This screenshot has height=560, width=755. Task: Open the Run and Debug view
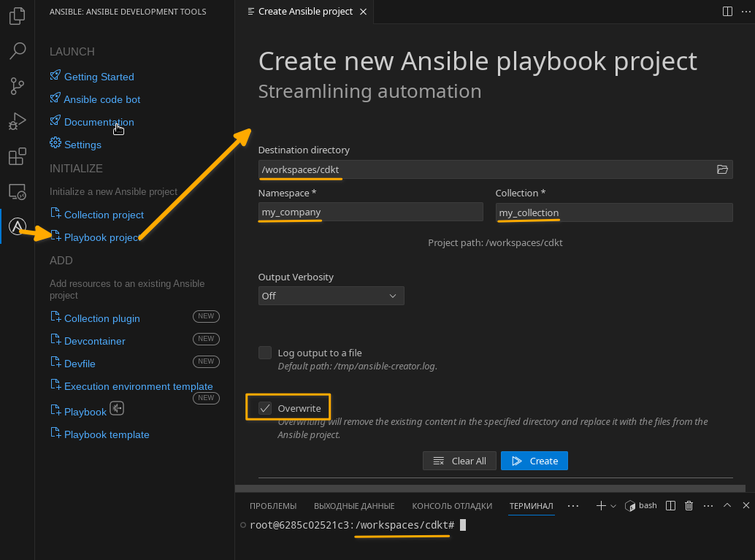[x=17, y=121]
